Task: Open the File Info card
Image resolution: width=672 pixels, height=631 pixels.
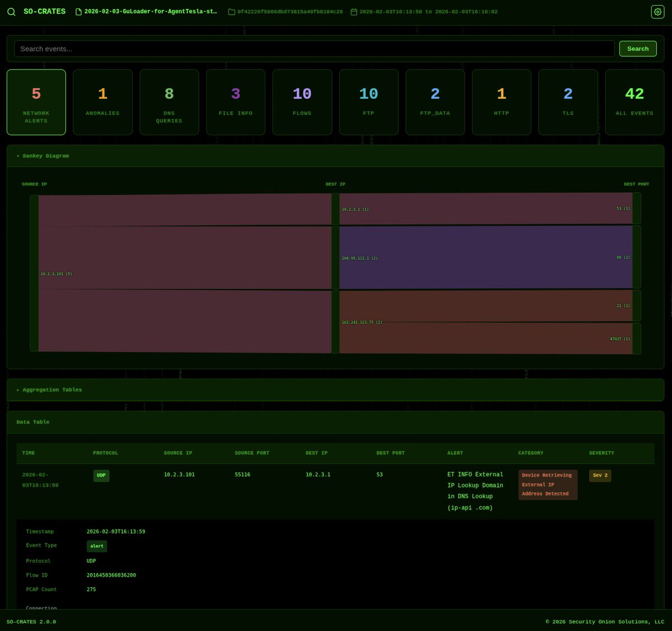Action: 236,102
